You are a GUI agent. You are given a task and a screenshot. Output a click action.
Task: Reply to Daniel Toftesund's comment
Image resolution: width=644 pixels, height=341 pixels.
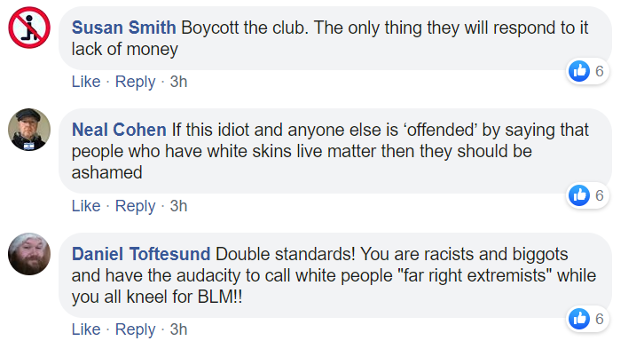pos(135,329)
